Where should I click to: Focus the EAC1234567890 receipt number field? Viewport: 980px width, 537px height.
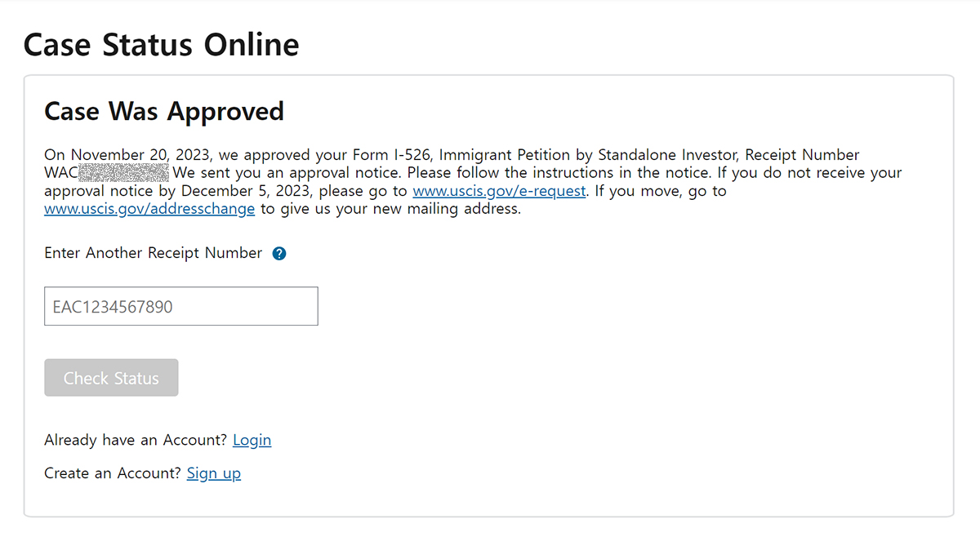[x=181, y=306]
